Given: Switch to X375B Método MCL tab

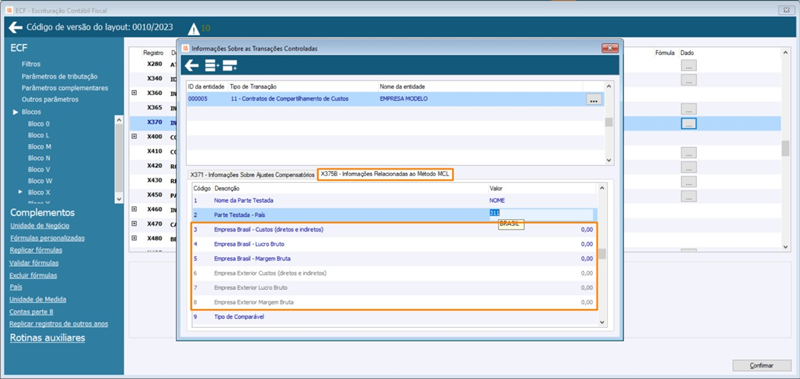Looking at the screenshot, I should click(385, 174).
